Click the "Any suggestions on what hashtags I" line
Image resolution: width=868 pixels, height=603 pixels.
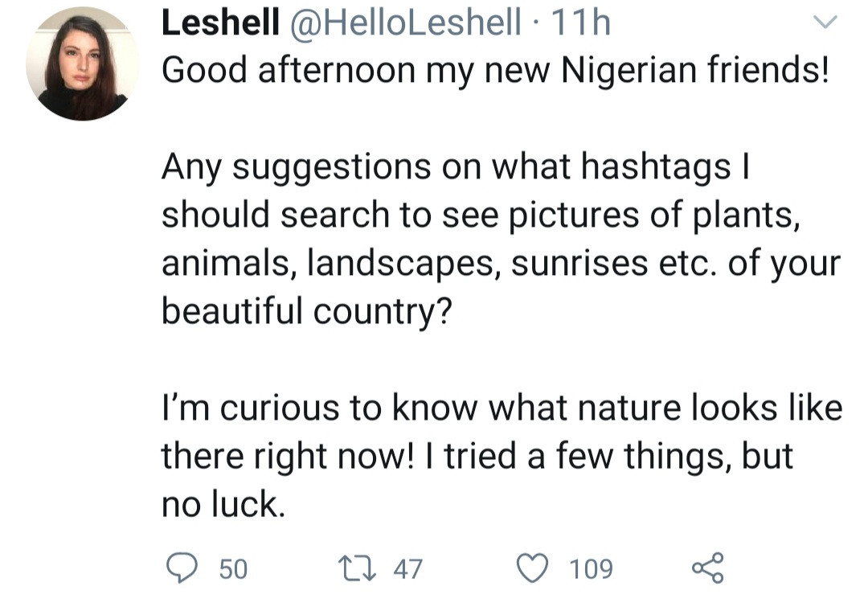(x=457, y=167)
